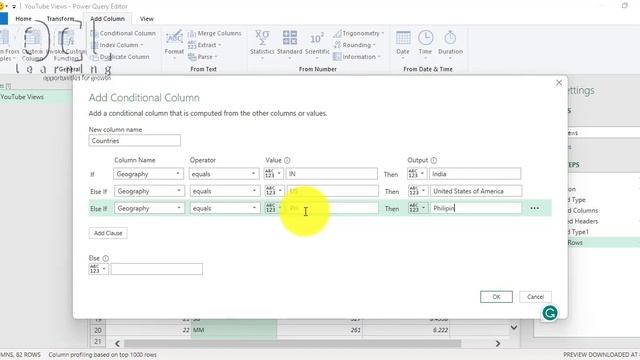Open the equals dropdown in Philipin row
This screenshot has width=640, height=360.
point(224,208)
